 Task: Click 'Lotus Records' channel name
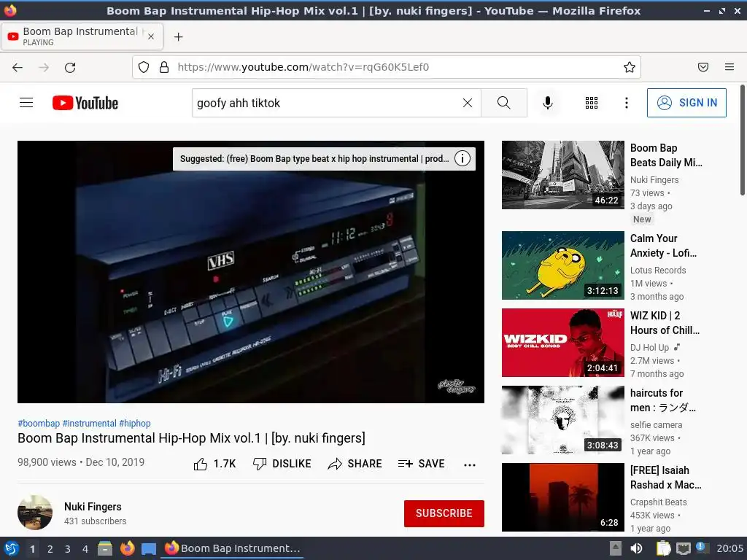point(658,270)
